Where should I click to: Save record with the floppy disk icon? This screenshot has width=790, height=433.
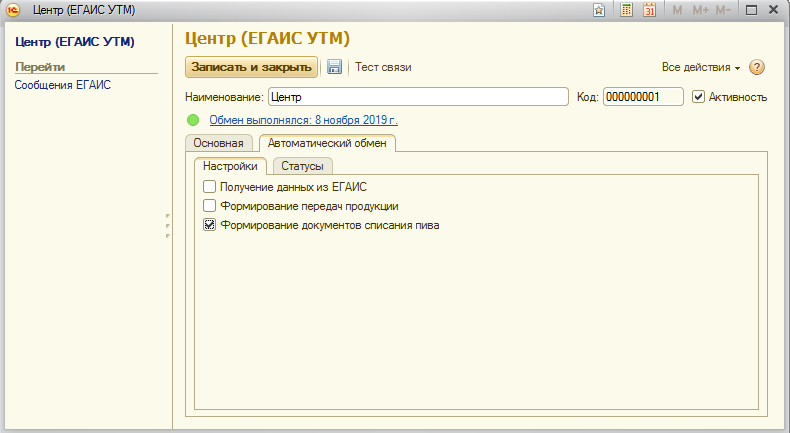pos(334,67)
